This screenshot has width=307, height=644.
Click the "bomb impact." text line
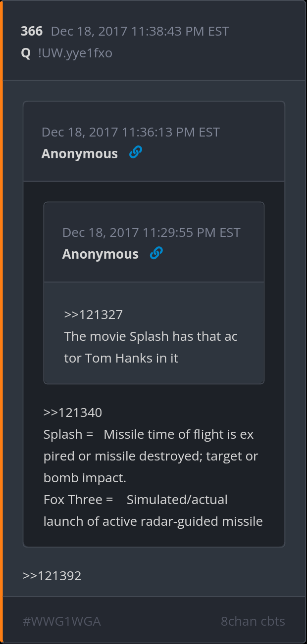(x=85, y=478)
